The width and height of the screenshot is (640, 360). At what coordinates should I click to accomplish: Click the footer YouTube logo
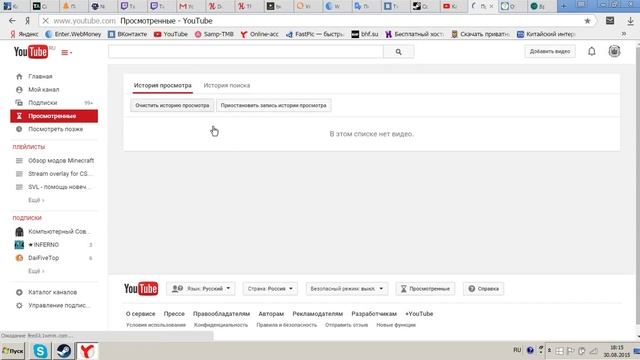click(x=141, y=289)
